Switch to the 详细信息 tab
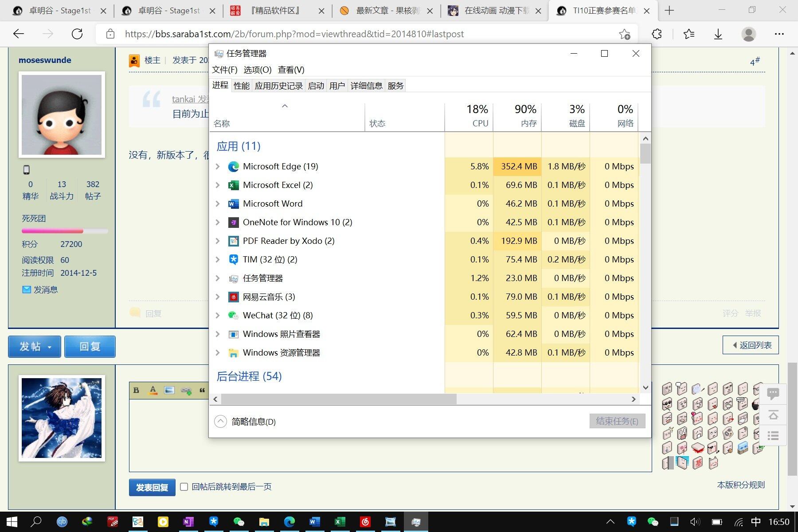 [366, 86]
